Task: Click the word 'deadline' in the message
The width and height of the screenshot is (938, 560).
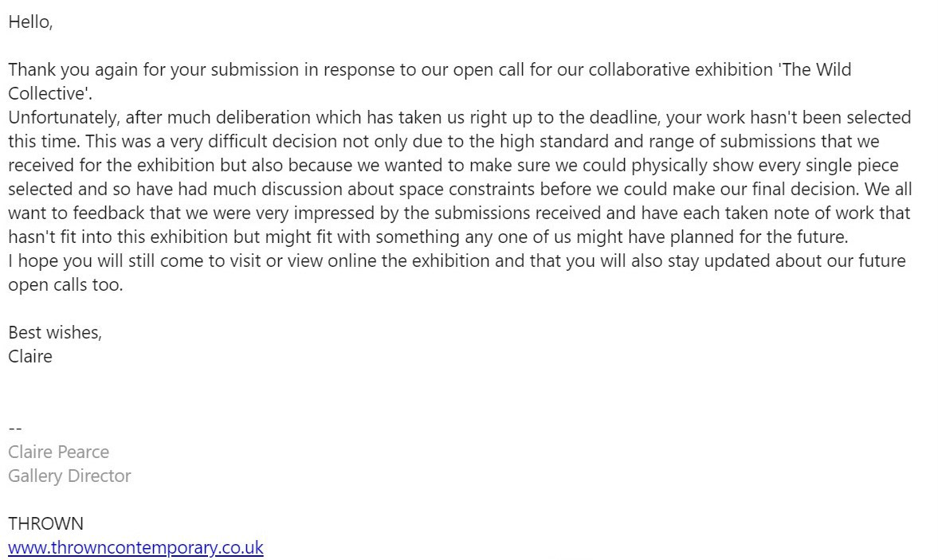Action: [x=624, y=118]
